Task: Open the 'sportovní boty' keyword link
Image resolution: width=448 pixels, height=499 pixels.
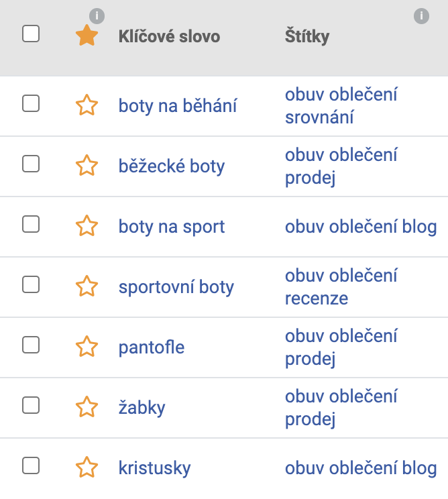Action: click(x=176, y=287)
